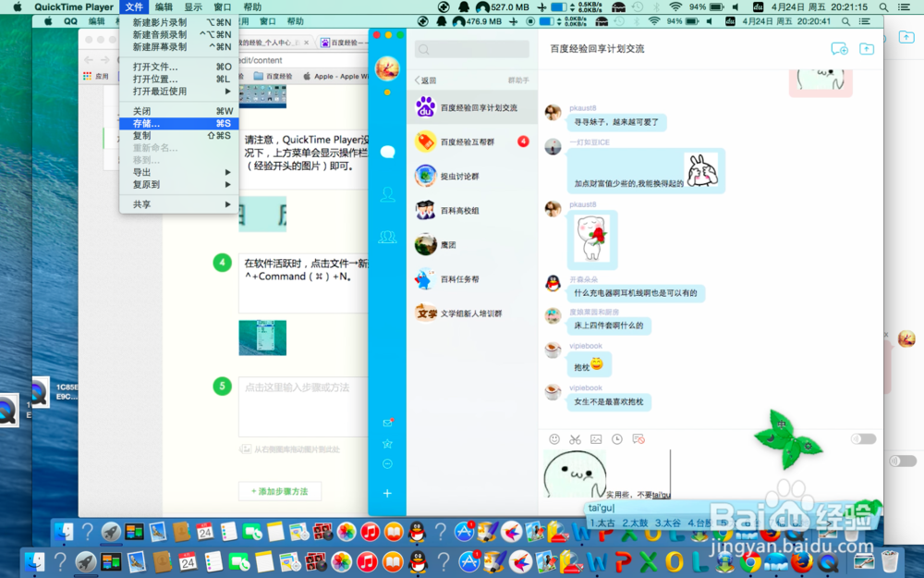Click the circled minus icon in QQ sidebar

(x=387, y=463)
